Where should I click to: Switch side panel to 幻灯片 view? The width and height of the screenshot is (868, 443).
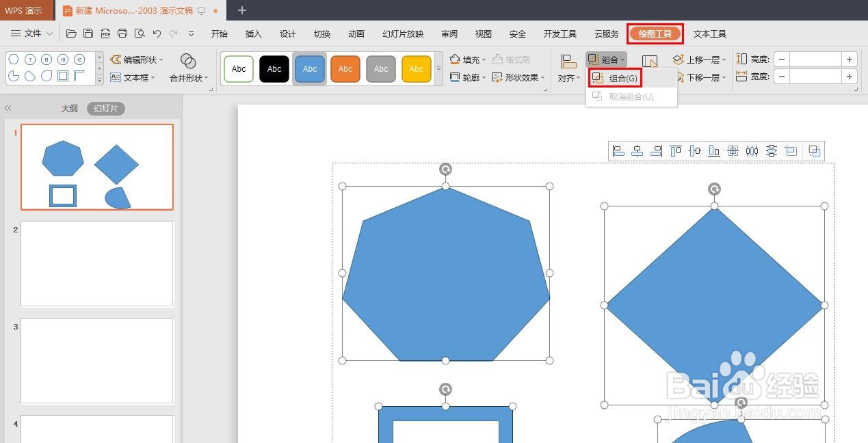click(x=106, y=109)
